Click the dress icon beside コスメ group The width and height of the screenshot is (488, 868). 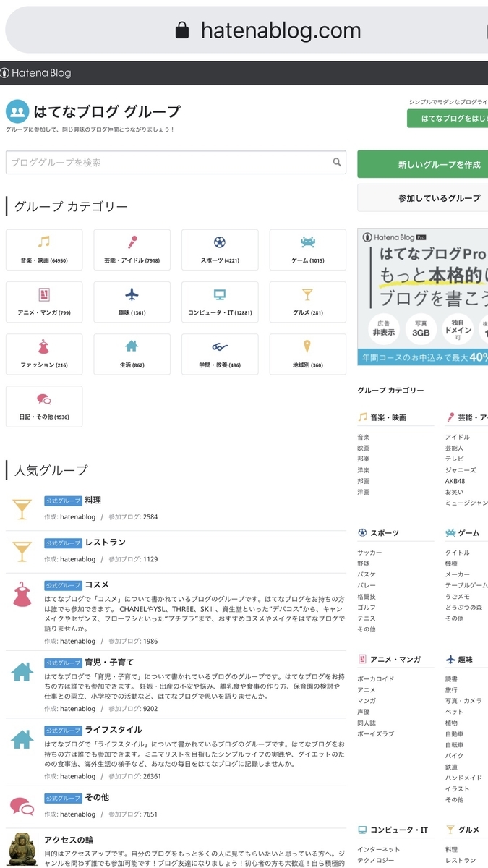coord(22,594)
